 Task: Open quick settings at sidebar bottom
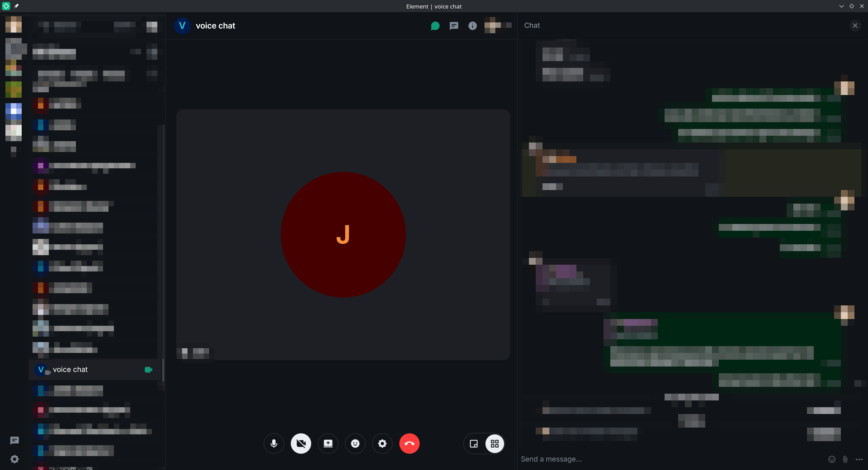pos(14,459)
